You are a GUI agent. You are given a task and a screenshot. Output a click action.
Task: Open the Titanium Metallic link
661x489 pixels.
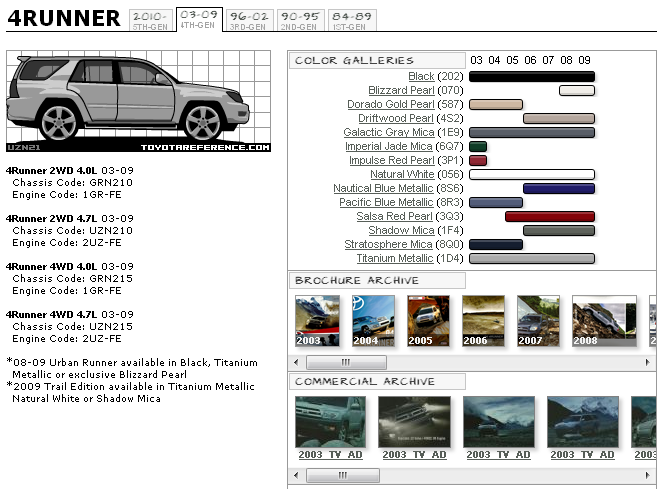[x=395, y=258]
